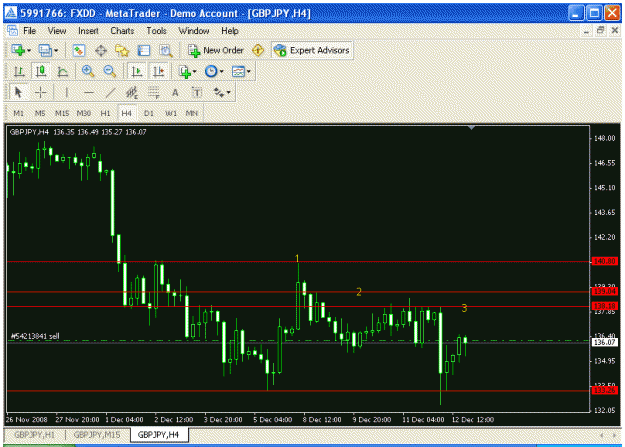Click the chart shift triangle marker

[x=472, y=128]
